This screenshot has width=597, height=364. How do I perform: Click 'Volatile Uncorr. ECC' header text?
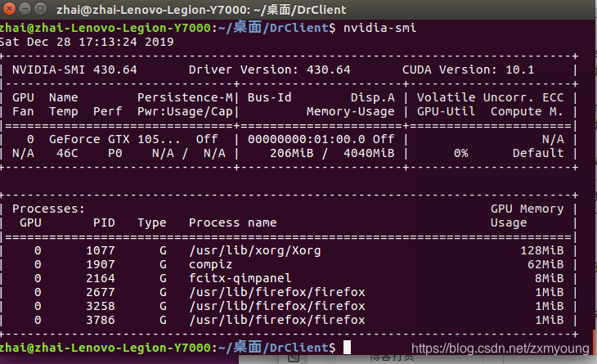pos(490,97)
